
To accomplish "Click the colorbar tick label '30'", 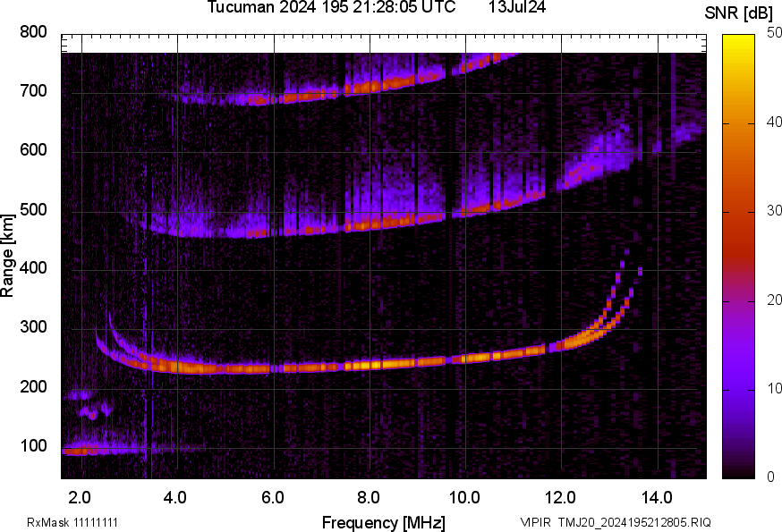I will click(x=774, y=210).
